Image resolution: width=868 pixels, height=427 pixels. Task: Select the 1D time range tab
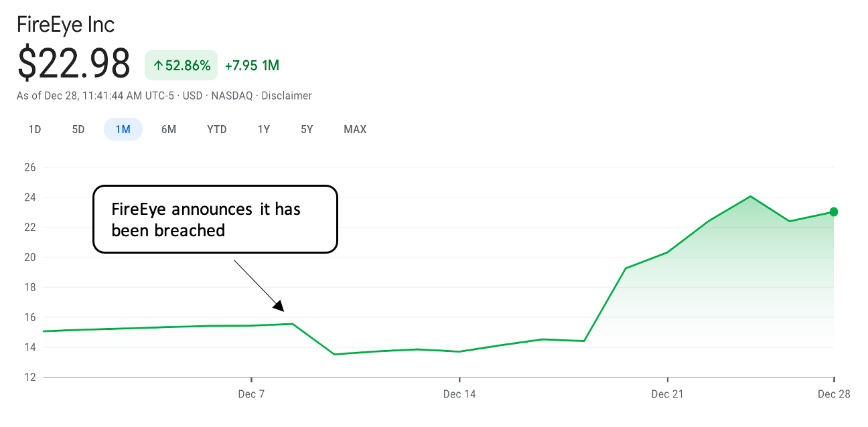35,129
